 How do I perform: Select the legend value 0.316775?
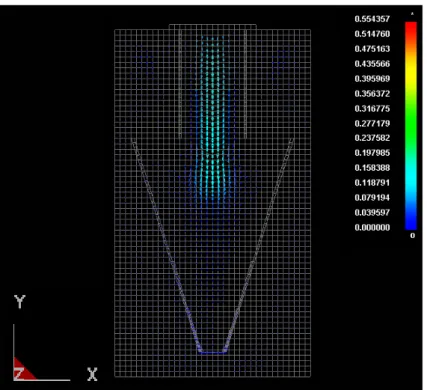[x=372, y=109]
